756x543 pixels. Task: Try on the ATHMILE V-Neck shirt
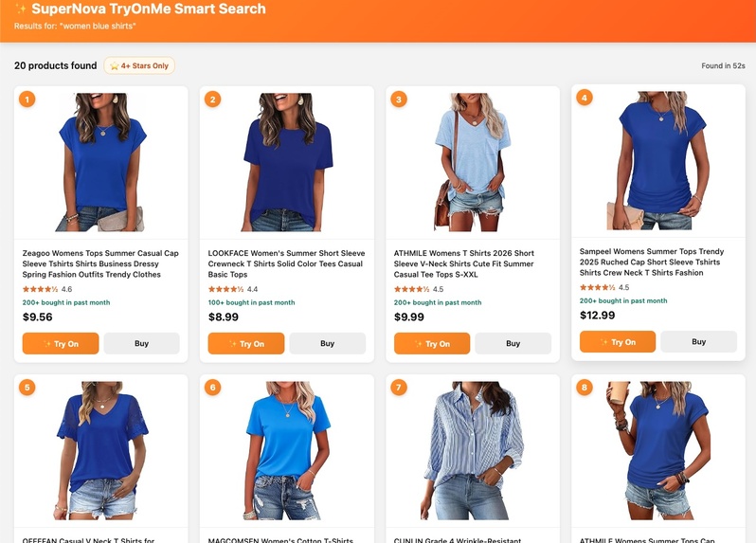pyautogui.click(x=432, y=343)
